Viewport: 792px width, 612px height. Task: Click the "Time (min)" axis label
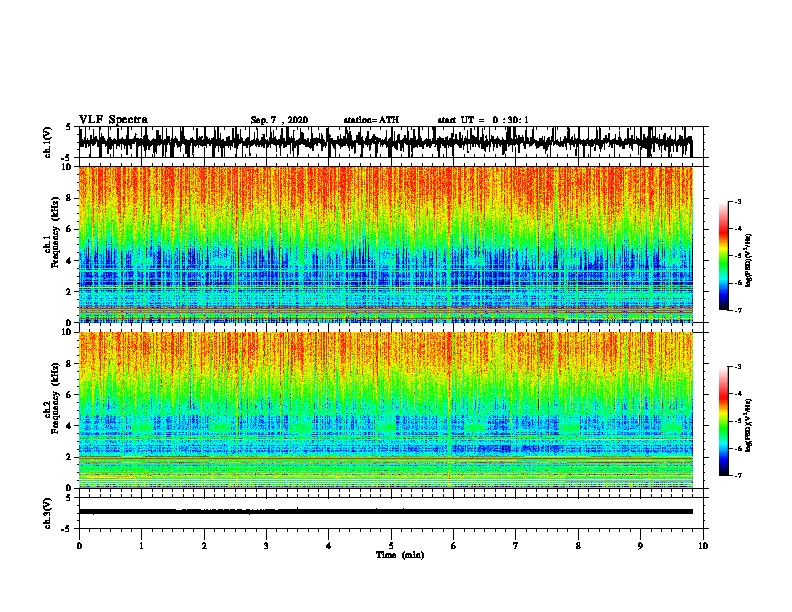(x=400, y=555)
